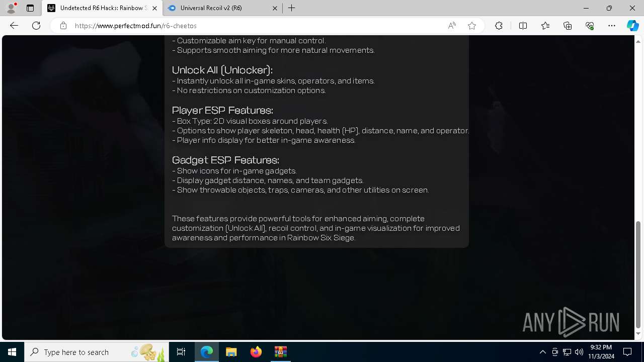Activate Read aloud icon
This screenshot has width=644, height=362.
[x=452, y=26]
